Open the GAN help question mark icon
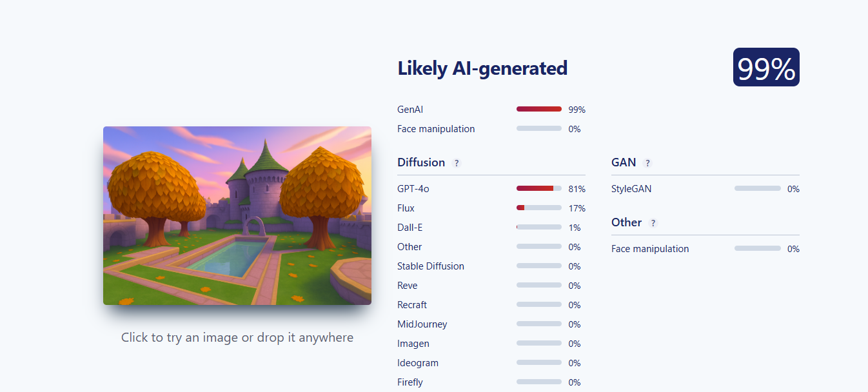 click(x=647, y=163)
